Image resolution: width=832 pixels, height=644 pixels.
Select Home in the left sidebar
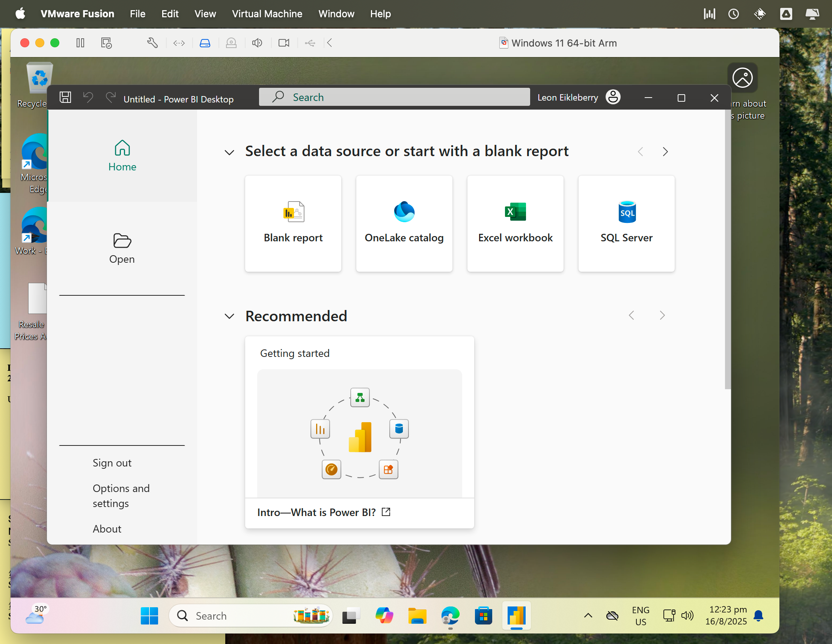click(x=122, y=156)
